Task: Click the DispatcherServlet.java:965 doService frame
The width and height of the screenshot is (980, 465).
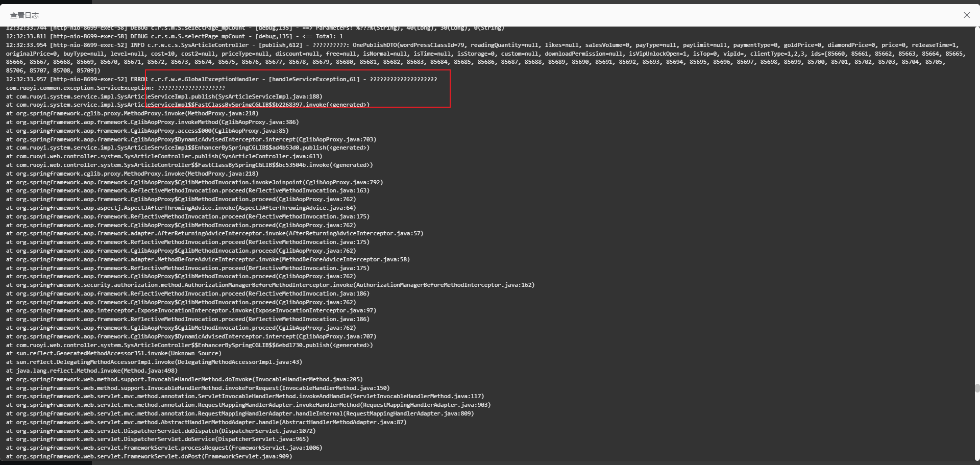Action: (x=158, y=439)
